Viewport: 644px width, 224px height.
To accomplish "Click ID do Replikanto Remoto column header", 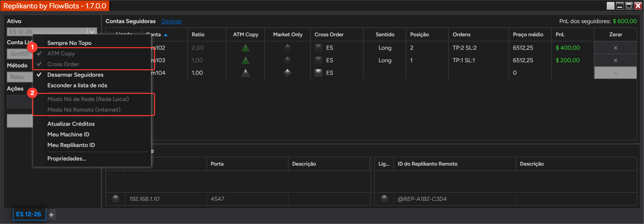I will click(455, 164).
